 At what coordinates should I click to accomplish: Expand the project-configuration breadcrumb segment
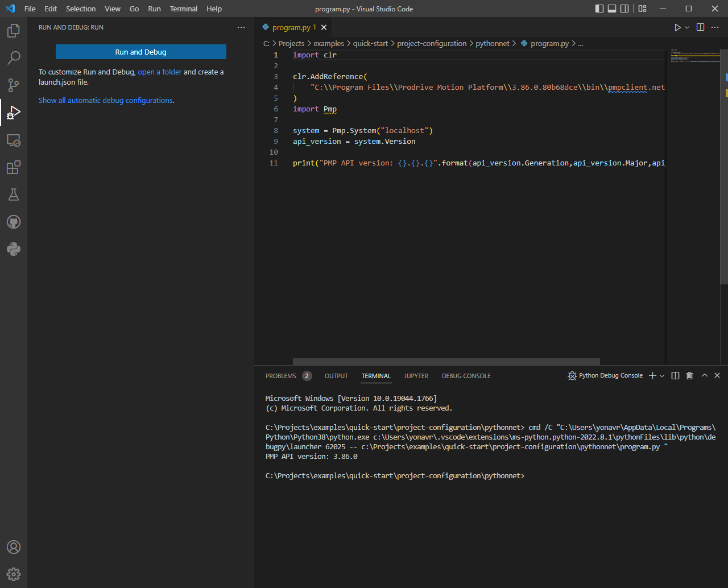point(432,44)
